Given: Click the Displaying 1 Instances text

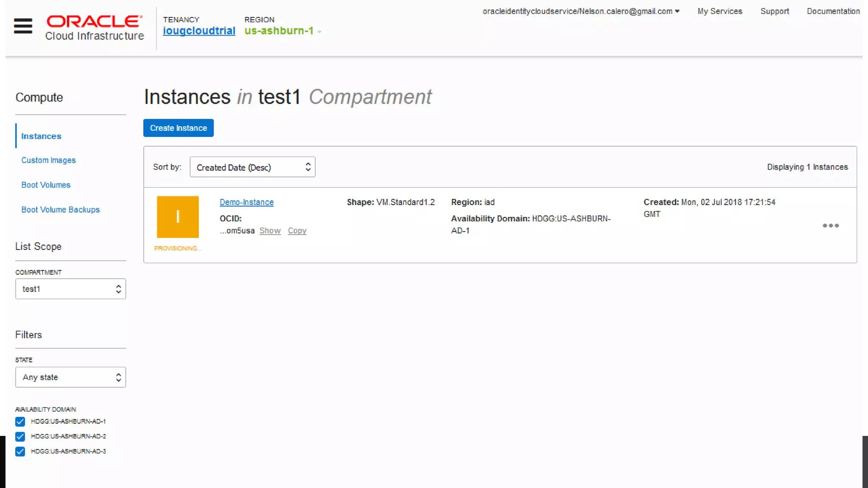Looking at the screenshot, I should tap(807, 167).
